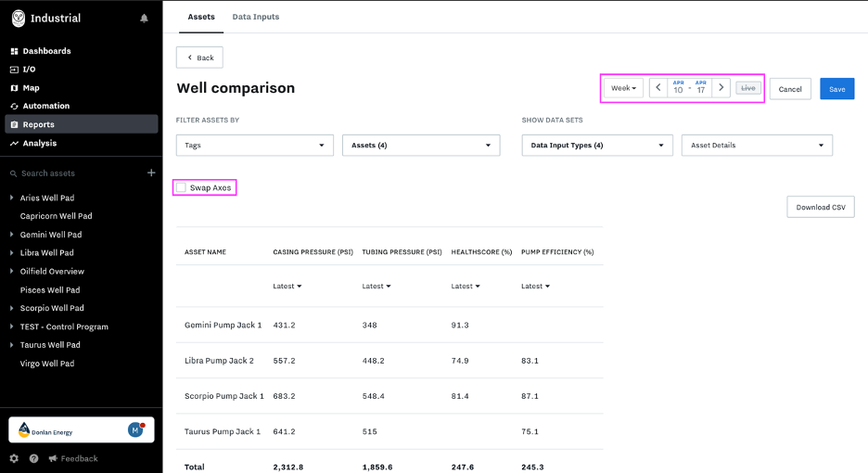The height and width of the screenshot is (473, 868).
Task: Click the Pump Efficiency (%) column header
Action: [557, 252]
